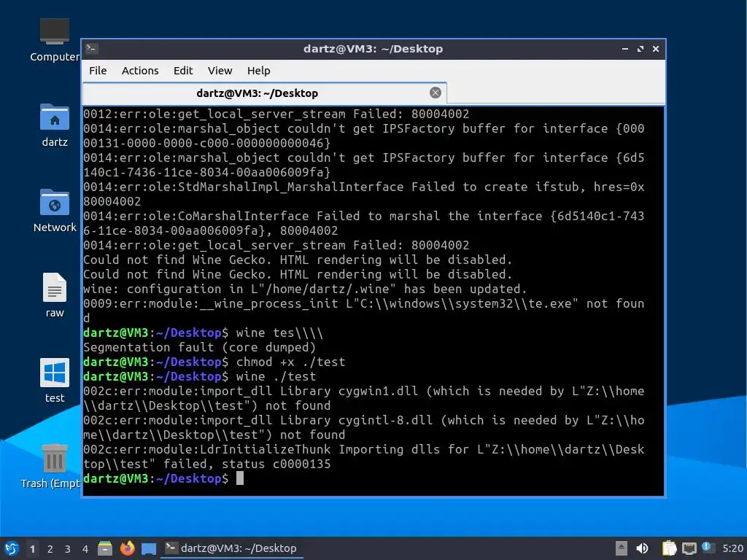The height and width of the screenshot is (560, 747).
Task: Click 'cygwin1.dll' error line
Action: click(x=363, y=399)
